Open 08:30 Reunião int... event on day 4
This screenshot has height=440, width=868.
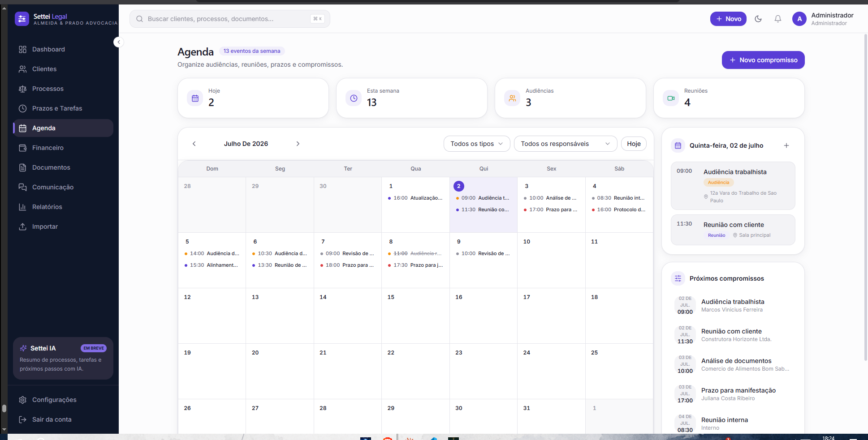[x=619, y=198]
